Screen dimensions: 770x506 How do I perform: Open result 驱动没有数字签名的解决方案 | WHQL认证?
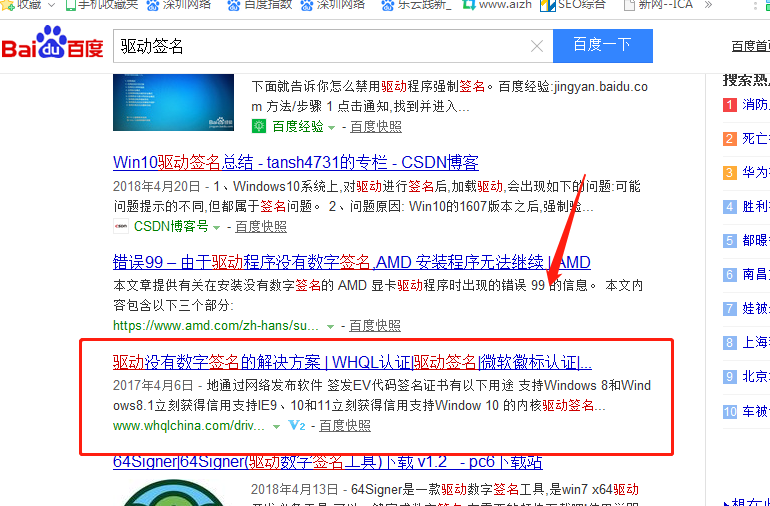(352, 363)
